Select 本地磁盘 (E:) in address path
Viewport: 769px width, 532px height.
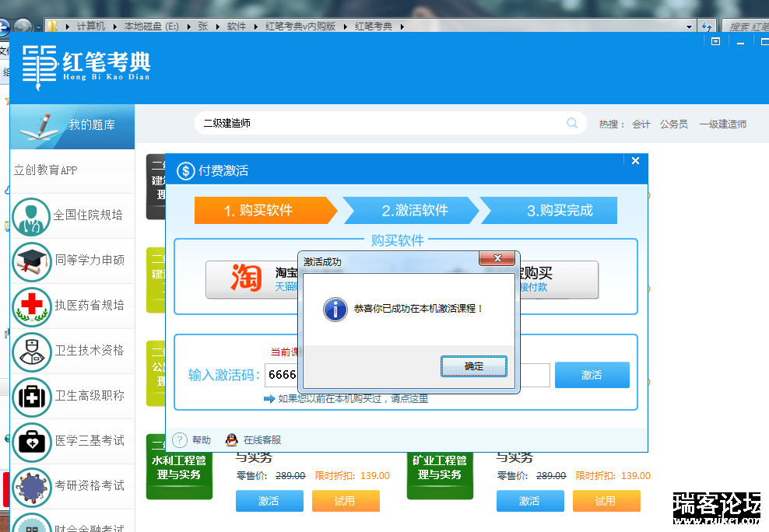[152, 26]
